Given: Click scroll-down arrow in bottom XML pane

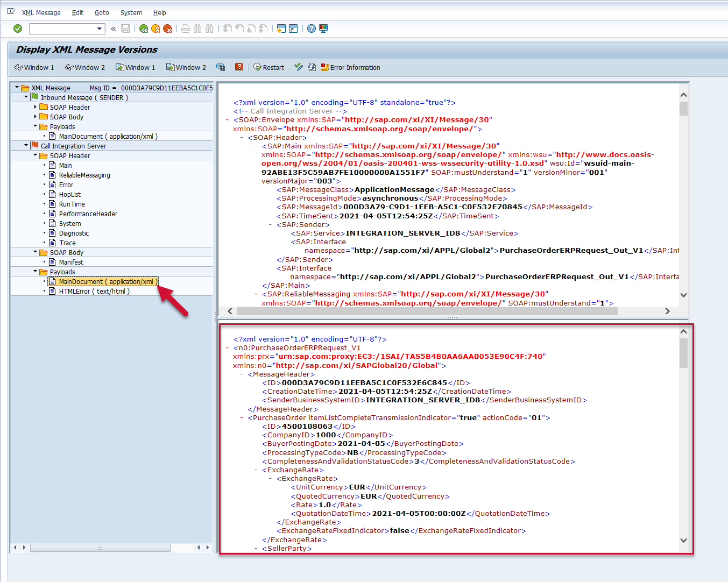Looking at the screenshot, I should point(683,540).
